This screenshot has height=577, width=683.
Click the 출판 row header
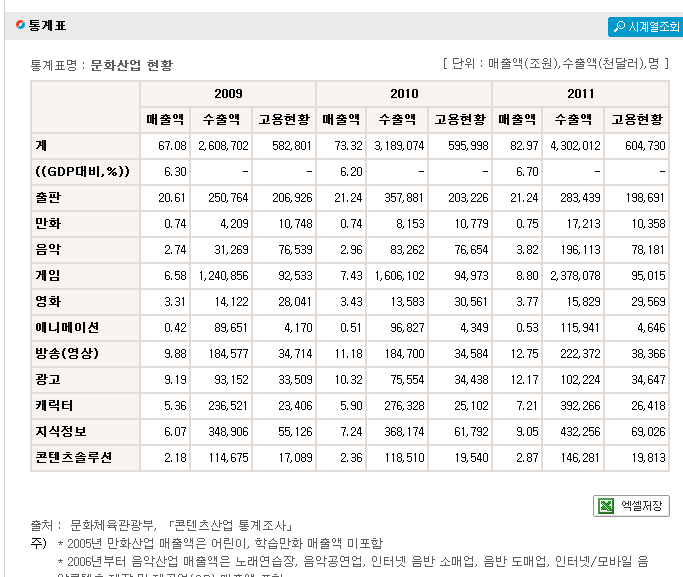coord(48,197)
